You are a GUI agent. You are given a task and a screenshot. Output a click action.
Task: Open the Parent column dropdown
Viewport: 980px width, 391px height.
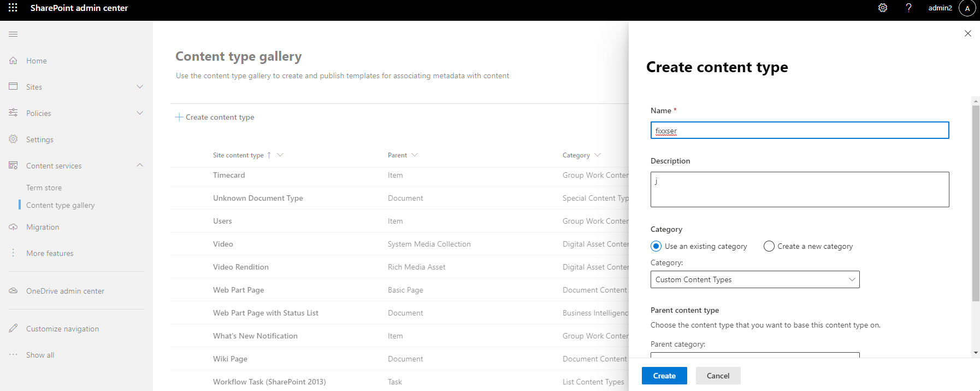point(415,155)
